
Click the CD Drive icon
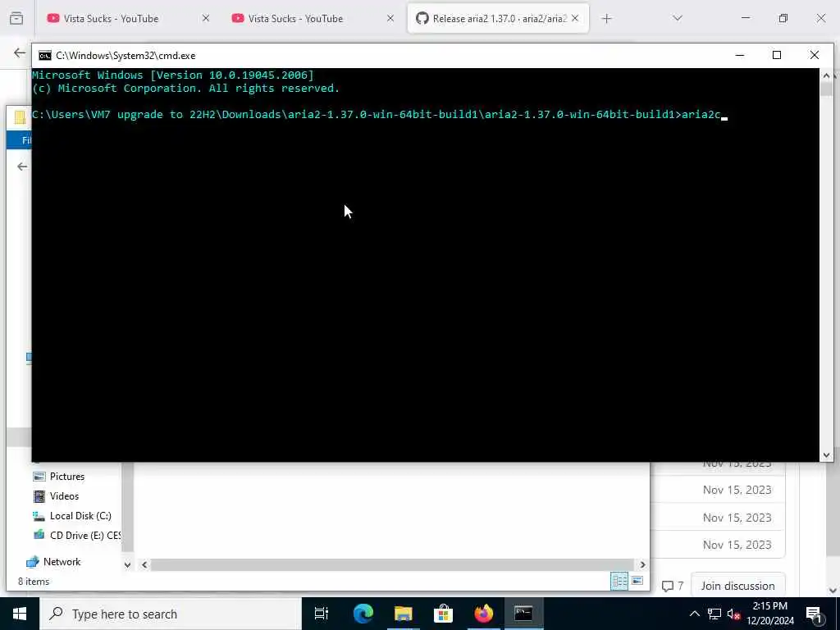pyautogui.click(x=39, y=535)
